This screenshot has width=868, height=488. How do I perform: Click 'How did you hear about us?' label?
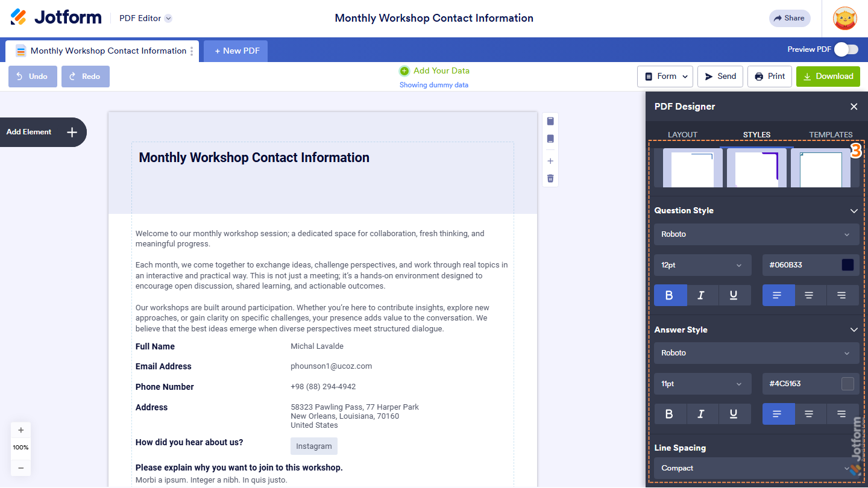pyautogui.click(x=189, y=442)
